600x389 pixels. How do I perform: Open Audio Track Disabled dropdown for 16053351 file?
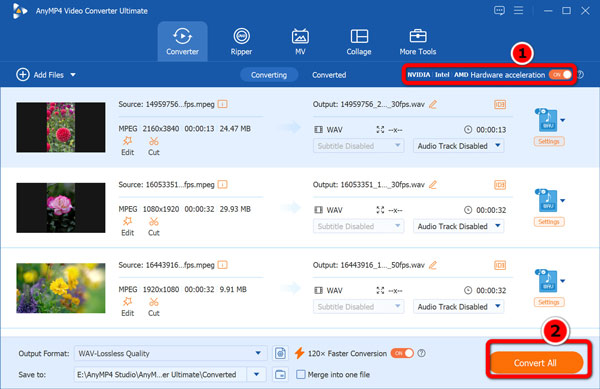pos(458,226)
